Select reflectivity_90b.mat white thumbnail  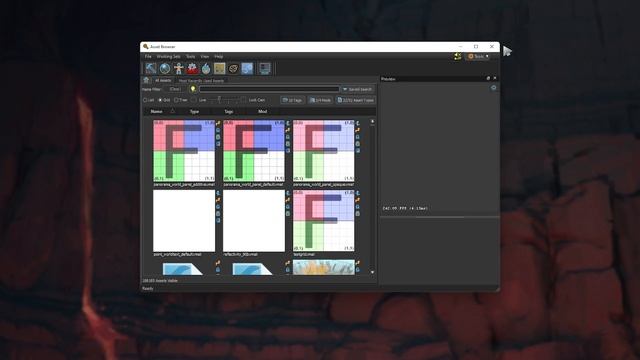point(254,221)
